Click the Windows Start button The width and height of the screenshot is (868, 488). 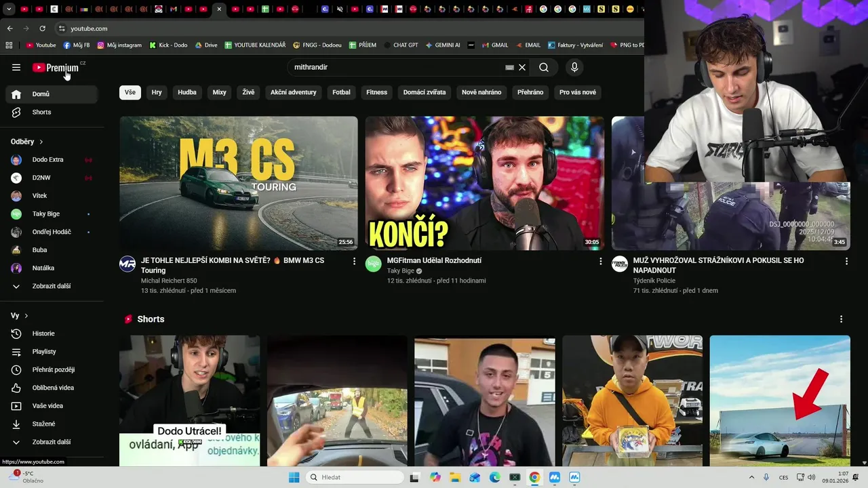[294, 477]
